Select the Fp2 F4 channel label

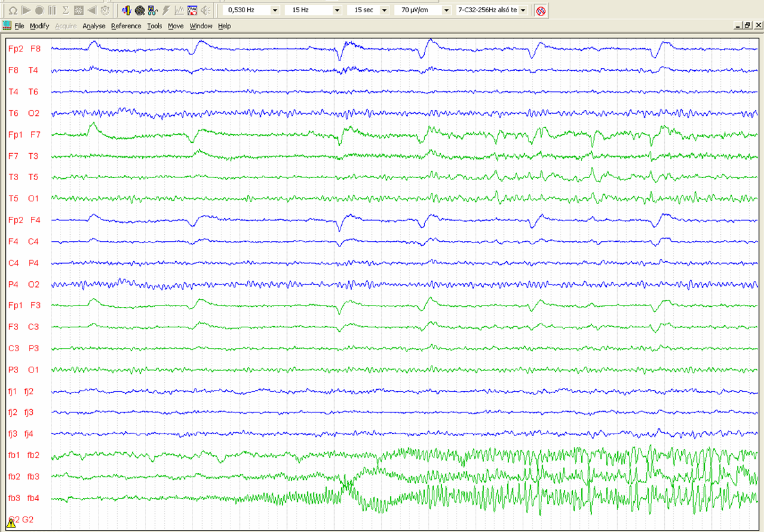24,220
